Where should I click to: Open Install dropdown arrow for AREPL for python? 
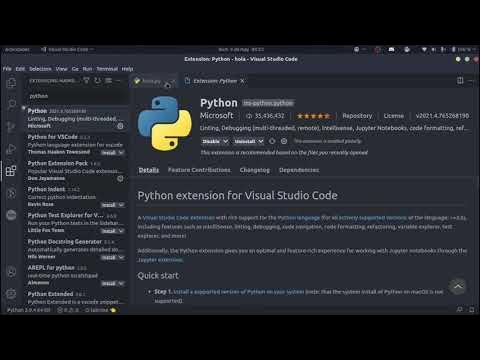tap(121, 283)
